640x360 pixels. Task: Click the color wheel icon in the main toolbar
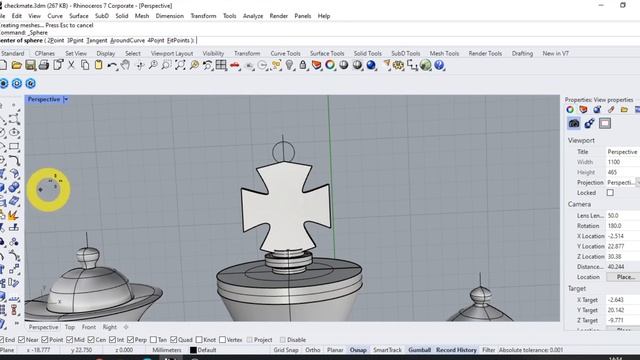click(x=330, y=65)
